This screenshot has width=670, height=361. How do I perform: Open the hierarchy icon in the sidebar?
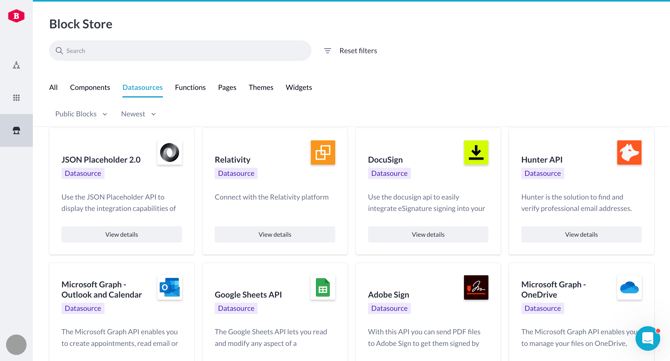click(x=16, y=65)
